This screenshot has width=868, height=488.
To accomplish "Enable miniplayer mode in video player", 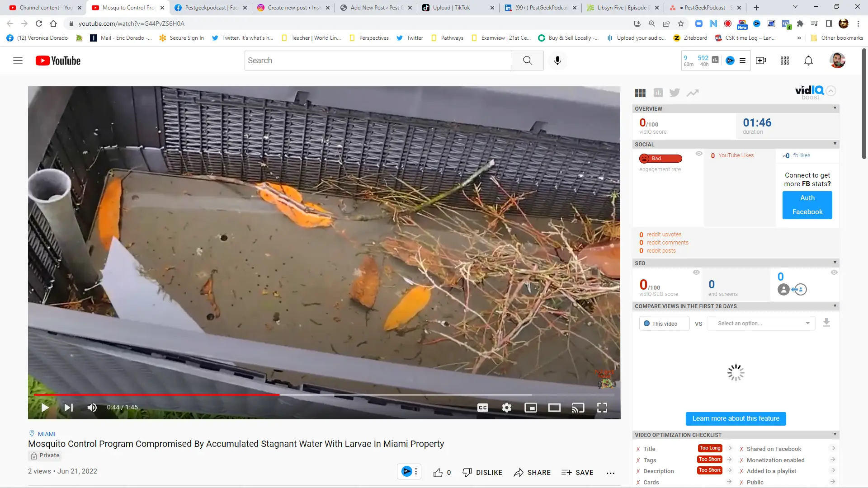I will 530,408.
